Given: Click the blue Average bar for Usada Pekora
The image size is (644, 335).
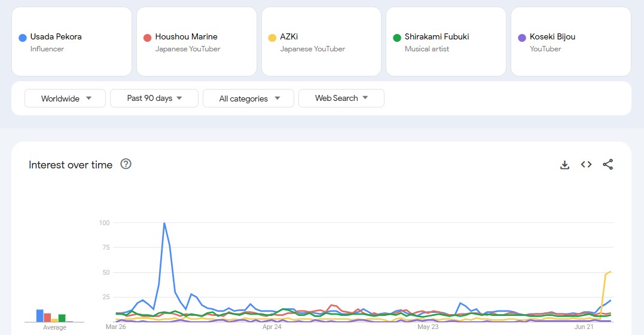Looking at the screenshot, I should click(40, 316).
